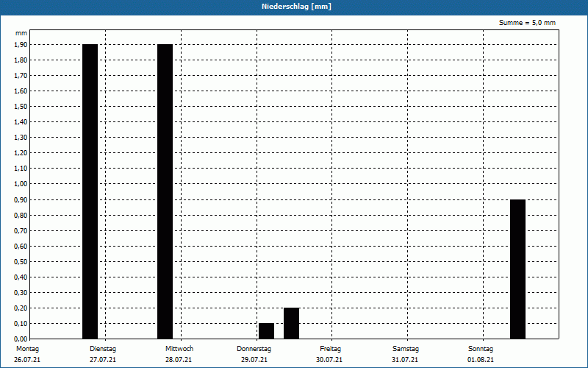
Task: Click the Mittwoch axis label
Action: [179, 349]
